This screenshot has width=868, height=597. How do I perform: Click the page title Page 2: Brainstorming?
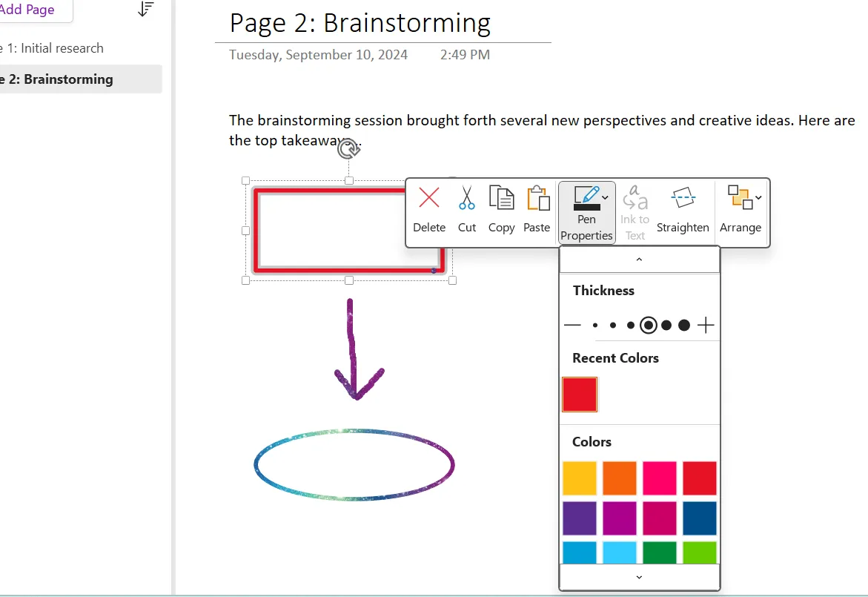click(360, 23)
